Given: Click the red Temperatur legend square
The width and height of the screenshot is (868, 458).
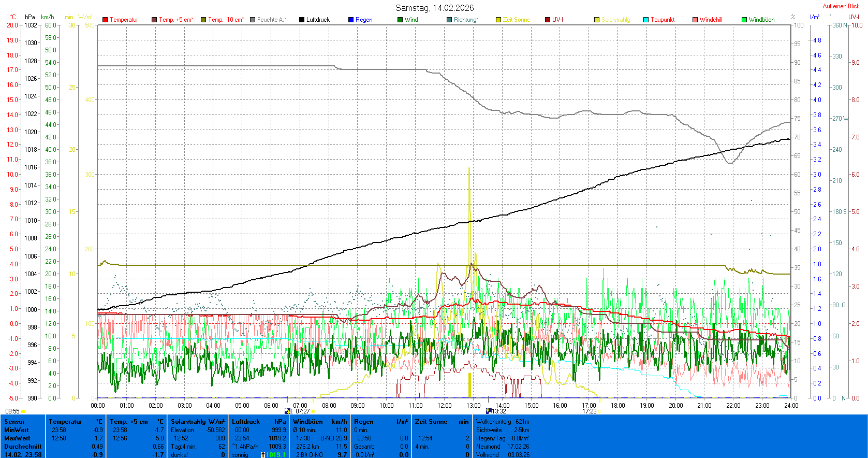Looking at the screenshot, I should (x=105, y=20).
